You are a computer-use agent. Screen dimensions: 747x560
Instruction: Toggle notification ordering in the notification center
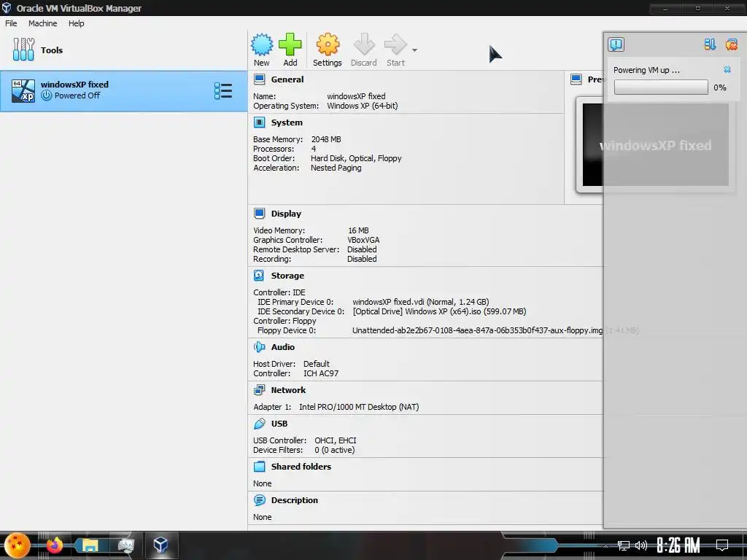click(710, 44)
